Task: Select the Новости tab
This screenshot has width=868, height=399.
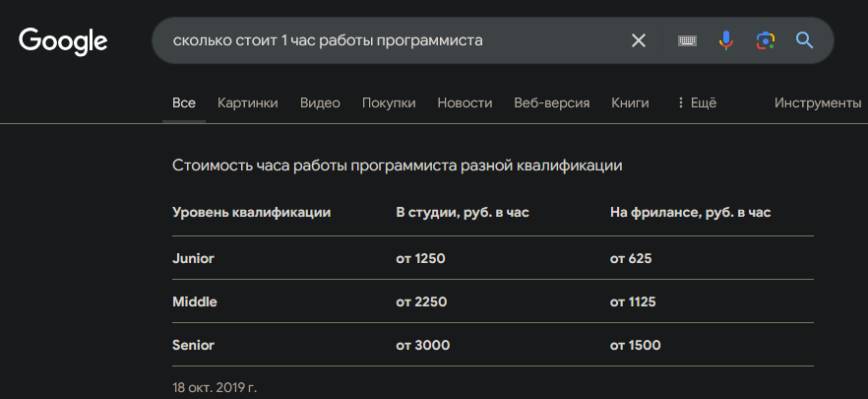Action: tap(465, 103)
